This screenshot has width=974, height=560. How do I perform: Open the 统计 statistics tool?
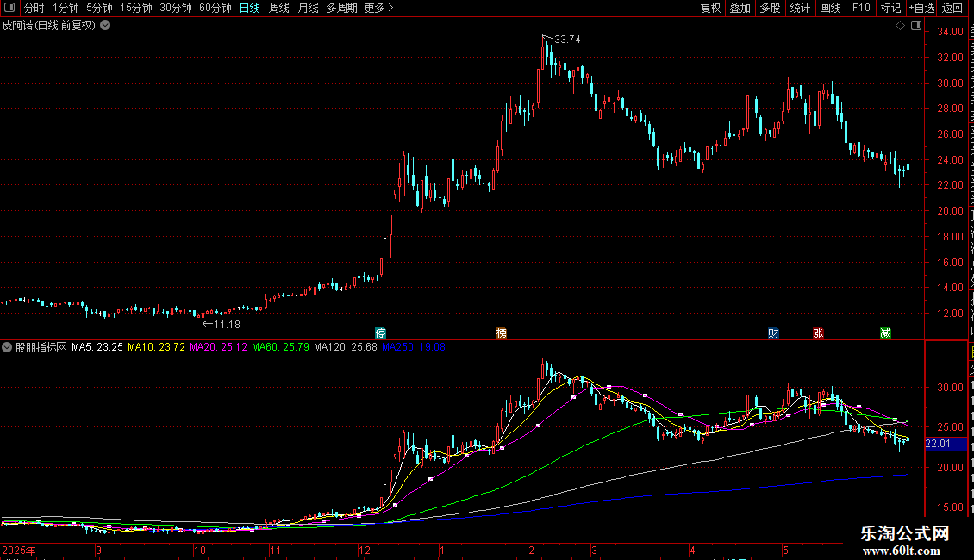tap(799, 8)
